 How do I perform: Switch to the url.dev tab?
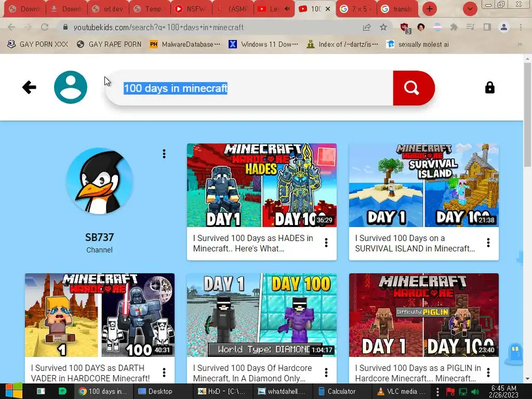click(x=109, y=9)
